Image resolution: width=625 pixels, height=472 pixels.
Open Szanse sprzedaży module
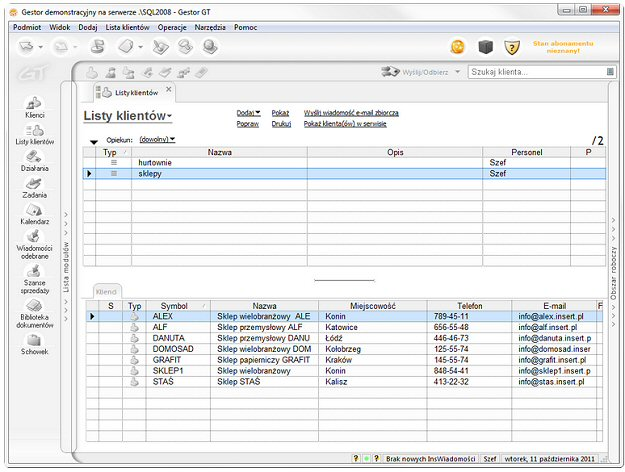coord(34,276)
